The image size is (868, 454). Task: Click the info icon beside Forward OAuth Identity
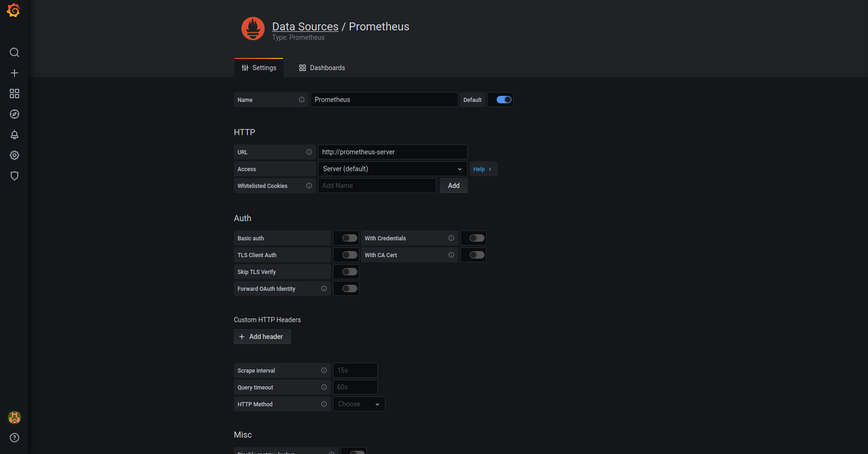point(324,288)
